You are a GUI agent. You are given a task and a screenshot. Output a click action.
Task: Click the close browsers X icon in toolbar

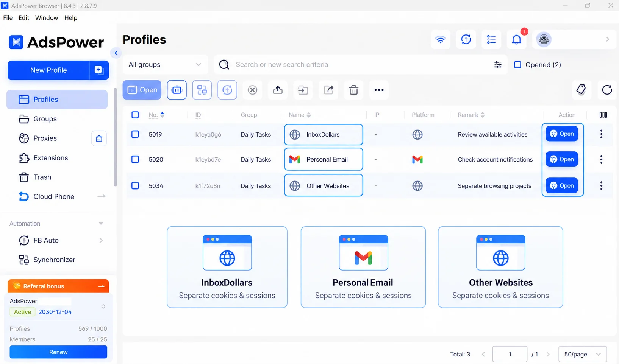[252, 90]
